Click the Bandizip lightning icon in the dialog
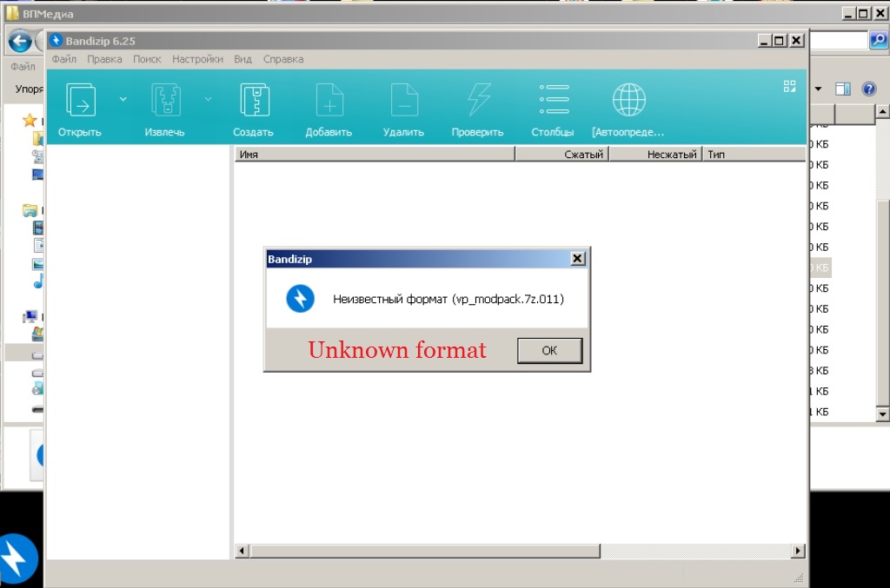The height and width of the screenshot is (588, 890). point(300,299)
